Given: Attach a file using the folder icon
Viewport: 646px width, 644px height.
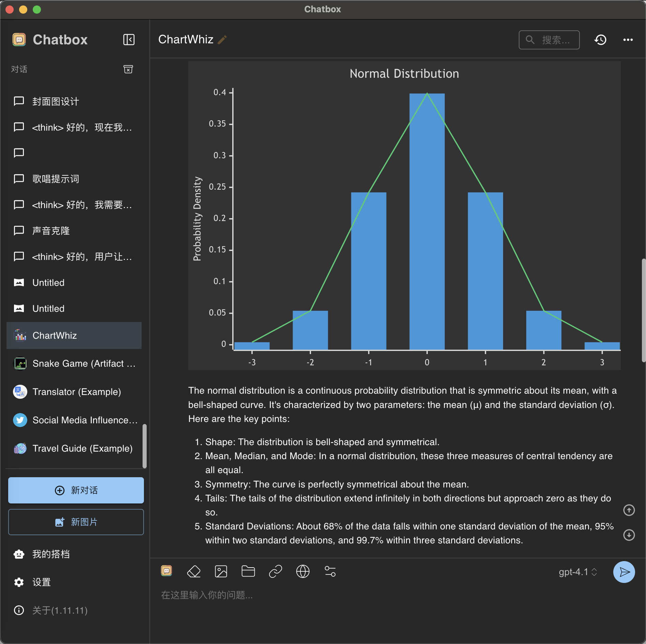Looking at the screenshot, I should point(248,571).
